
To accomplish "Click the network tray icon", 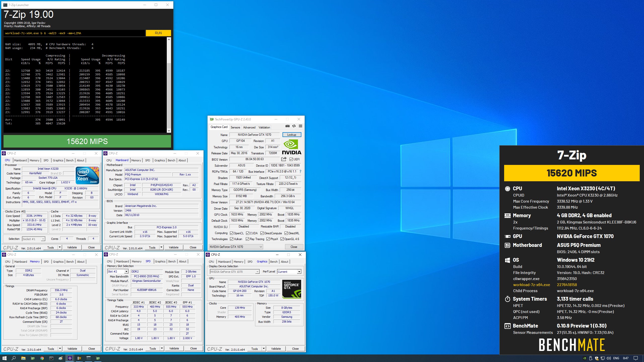I will (x=603, y=358).
